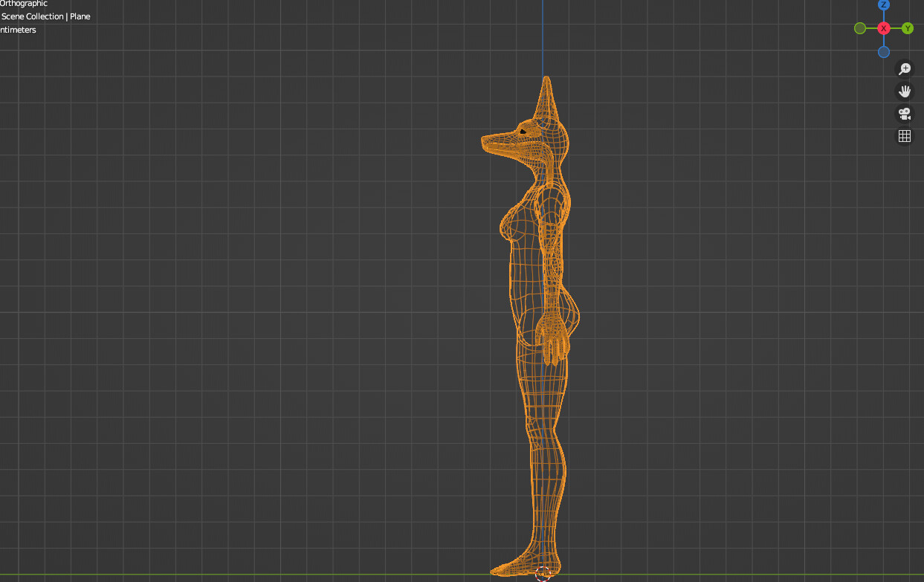Click the Orthographic view label
The width and height of the screenshot is (924, 582).
pyautogui.click(x=23, y=4)
